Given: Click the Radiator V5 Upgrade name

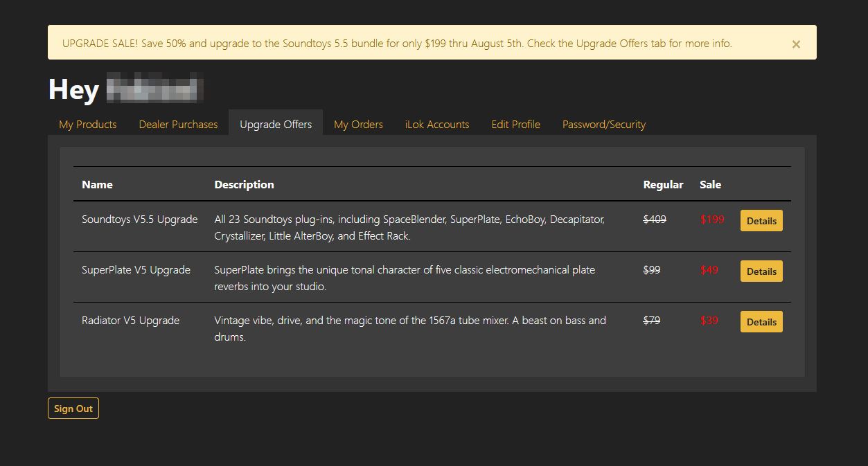Looking at the screenshot, I should coord(130,321).
